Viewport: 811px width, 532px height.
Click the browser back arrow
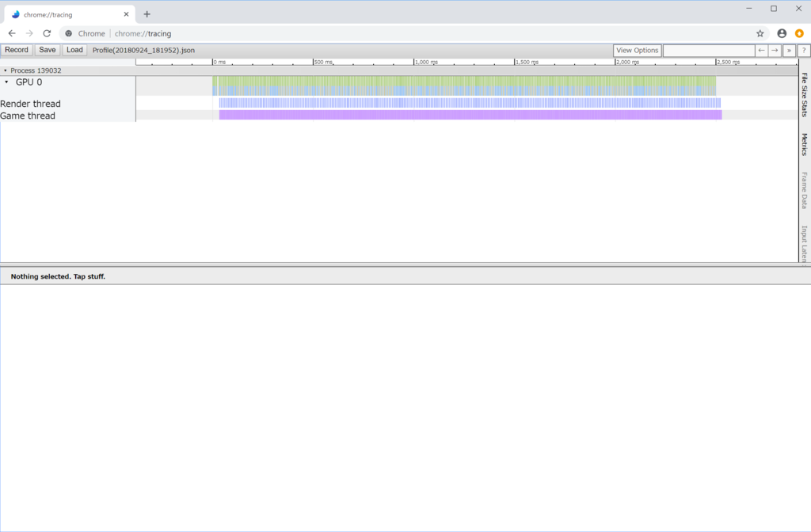(12, 33)
